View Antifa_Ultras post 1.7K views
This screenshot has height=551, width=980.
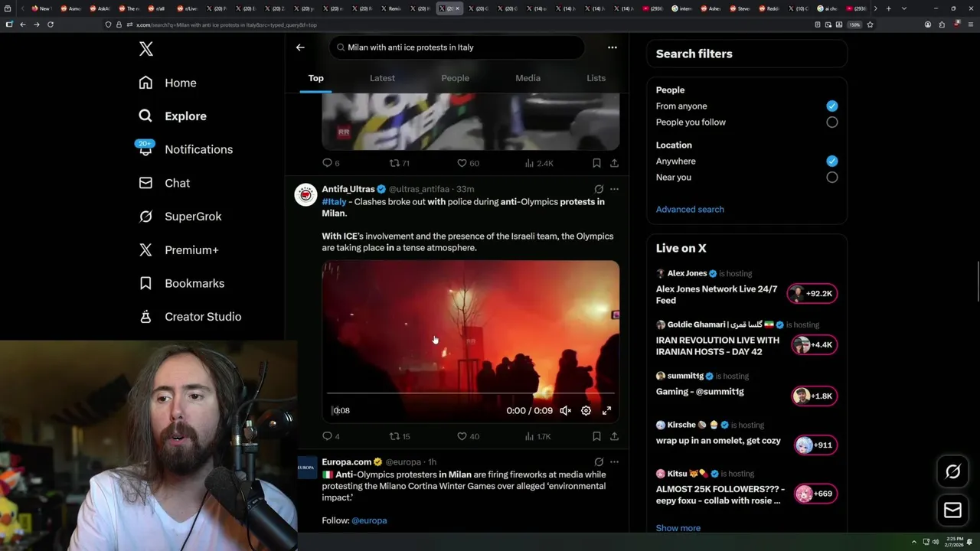pyautogui.click(x=537, y=436)
